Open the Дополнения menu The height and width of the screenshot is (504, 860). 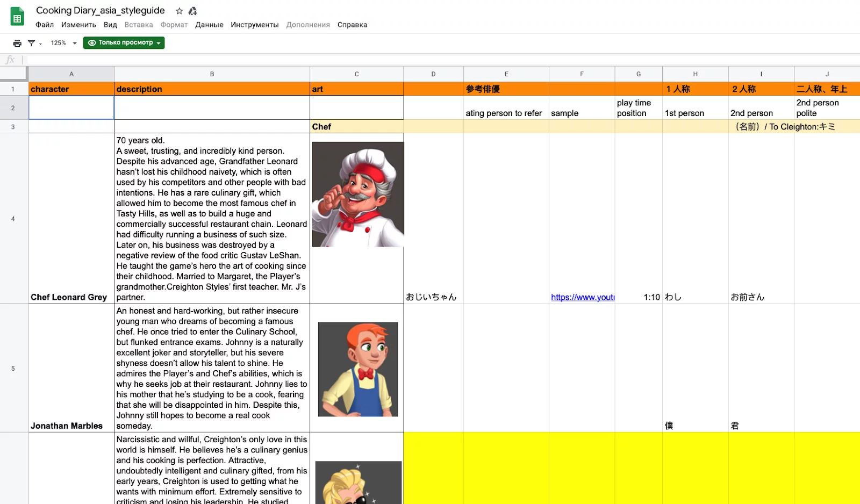(308, 25)
